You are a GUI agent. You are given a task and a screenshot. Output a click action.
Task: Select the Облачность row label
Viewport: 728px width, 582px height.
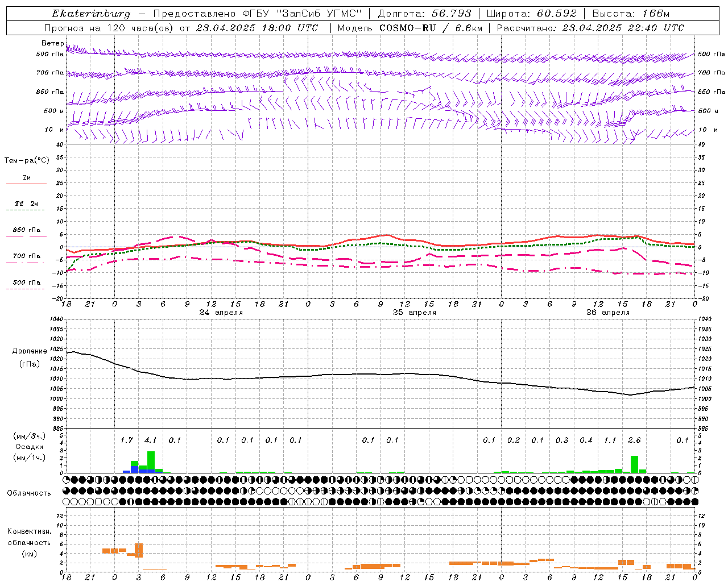[29, 493]
